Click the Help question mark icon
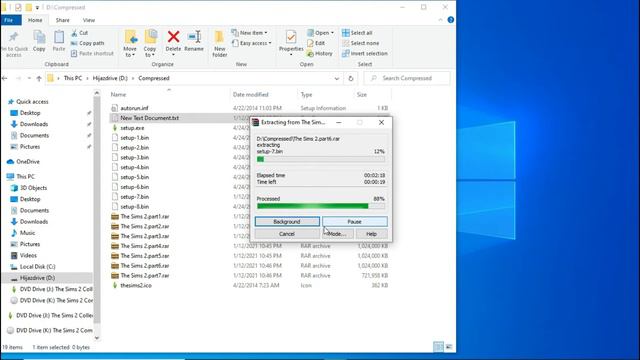The width and height of the screenshot is (640, 360). (451, 20)
